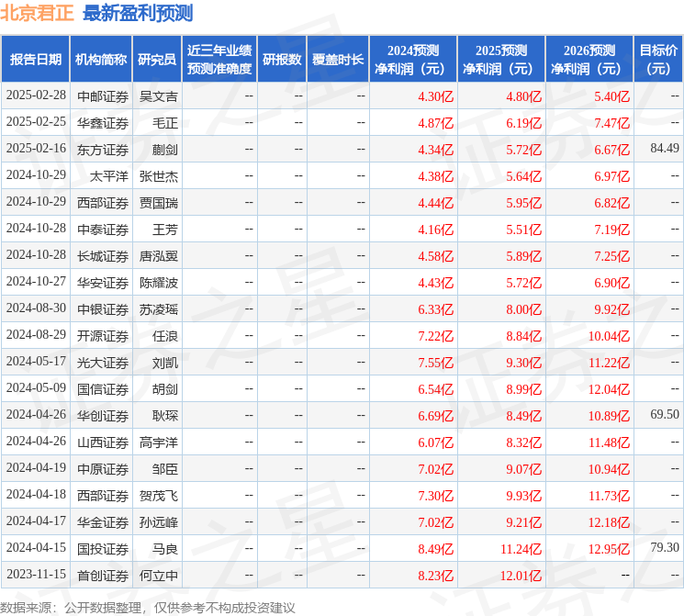Click the 中泰证券 institution cell
The height and width of the screenshot is (616, 684).
coord(103,230)
